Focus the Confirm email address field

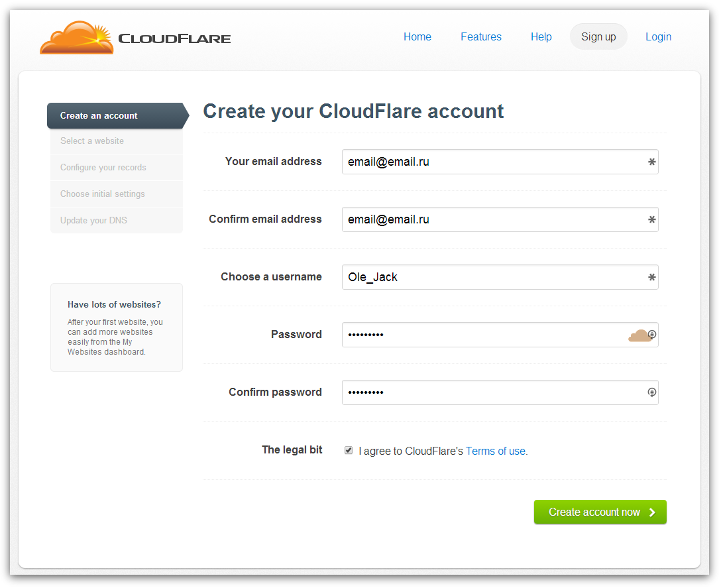[x=500, y=219]
